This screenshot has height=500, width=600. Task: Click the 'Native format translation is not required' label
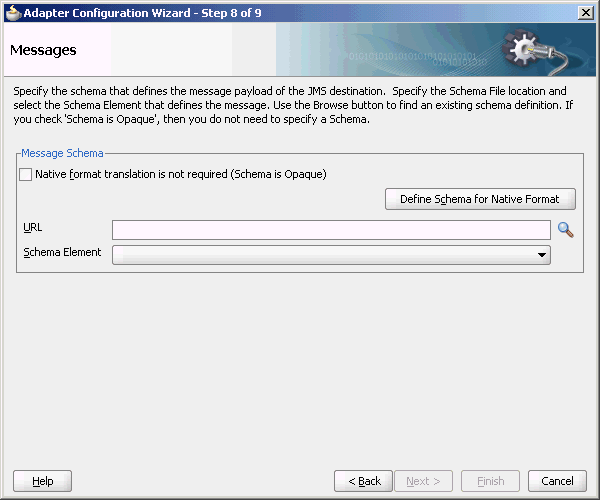tap(181, 174)
